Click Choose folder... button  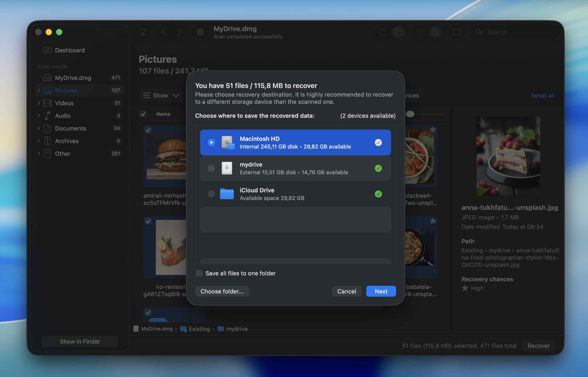click(x=222, y=291)
